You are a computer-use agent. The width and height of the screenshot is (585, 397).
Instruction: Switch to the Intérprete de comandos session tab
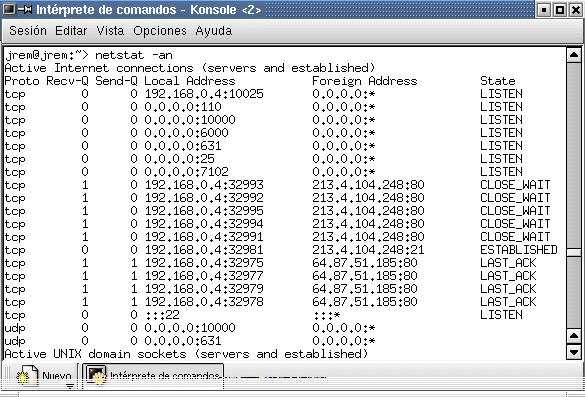[153, 376]
